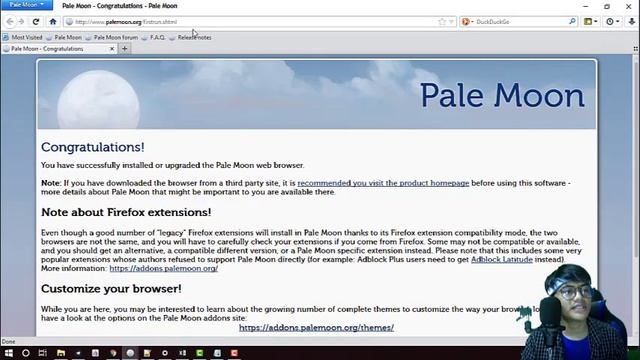Click the 'Note about Firefox extensions!' heading
This screenshot has height=360, width=640.
click(x=126, y=212)
